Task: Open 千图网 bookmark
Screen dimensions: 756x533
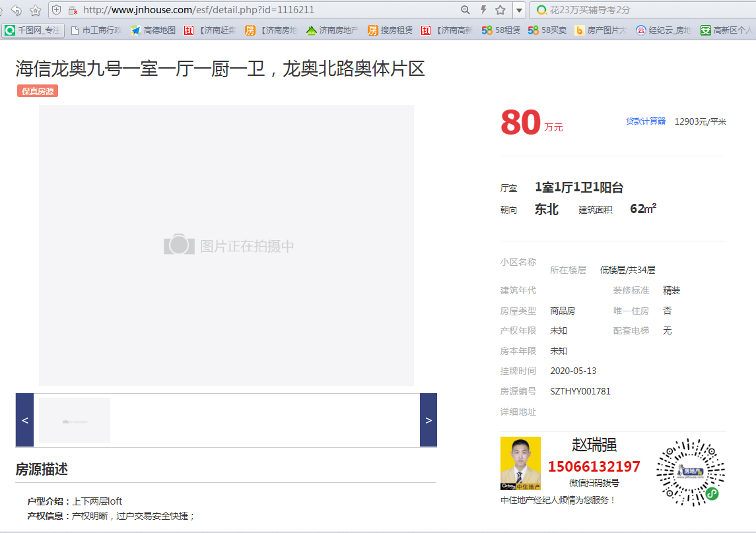Action: [33, 30]
